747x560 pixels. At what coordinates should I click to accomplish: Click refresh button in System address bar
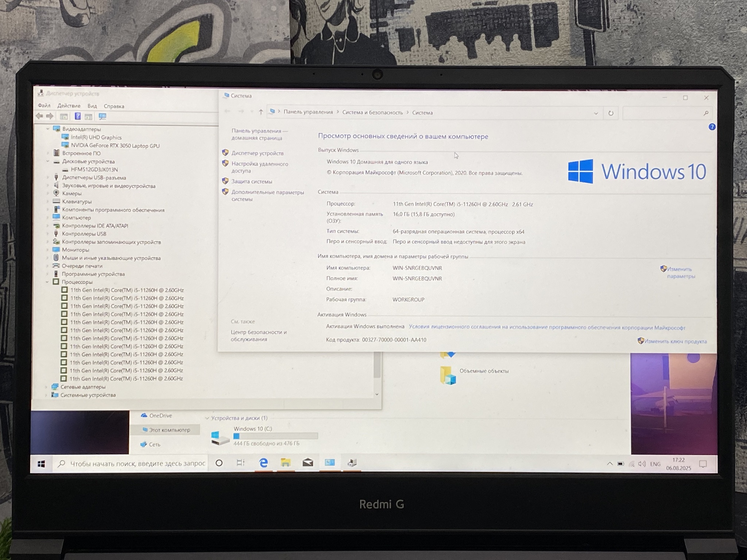(x=611, y=113)
